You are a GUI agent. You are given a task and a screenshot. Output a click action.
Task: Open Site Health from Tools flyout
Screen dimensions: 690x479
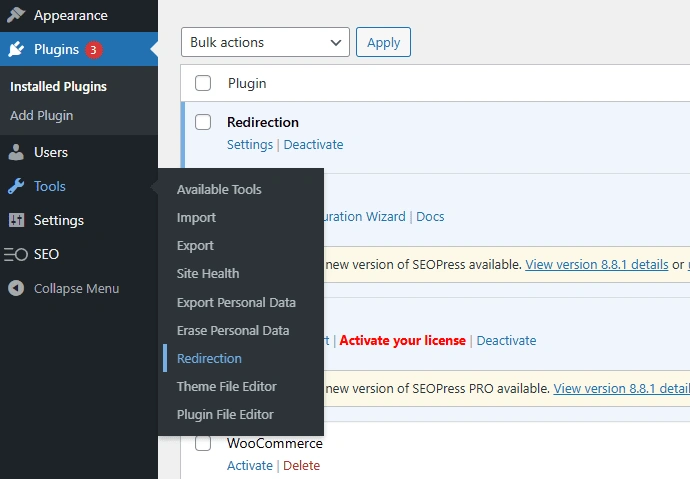(208, 274)
